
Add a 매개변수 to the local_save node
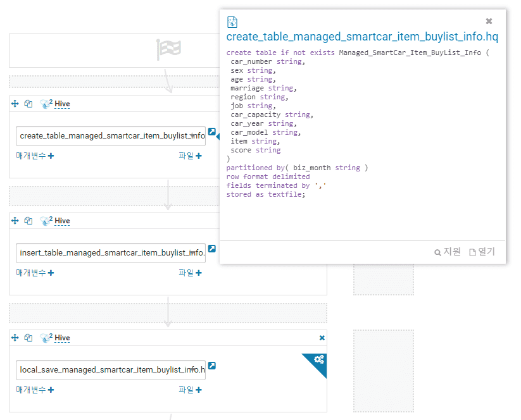click(35, 390)
